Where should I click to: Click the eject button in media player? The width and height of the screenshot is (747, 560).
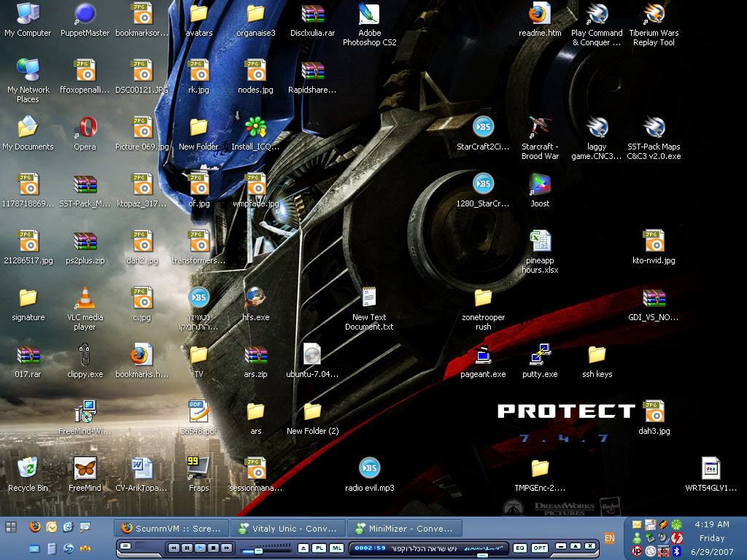tap(303, 548)
